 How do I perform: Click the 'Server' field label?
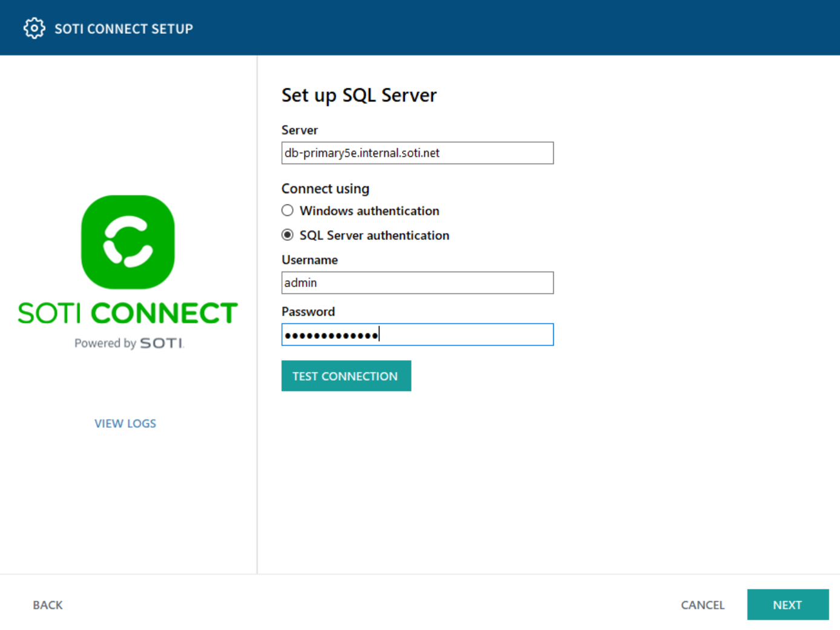(x=300, y=130)
